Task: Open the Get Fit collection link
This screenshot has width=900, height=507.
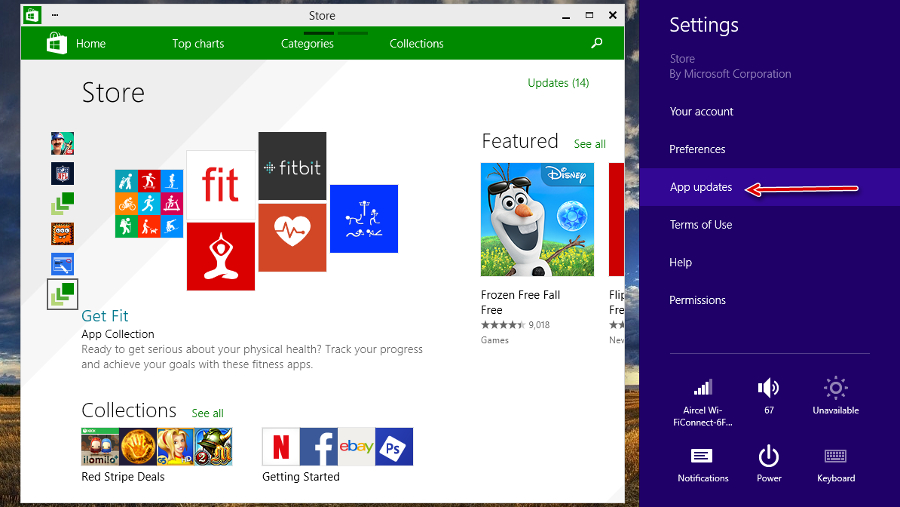Action: pyautogui.click(x=104, y=316)
